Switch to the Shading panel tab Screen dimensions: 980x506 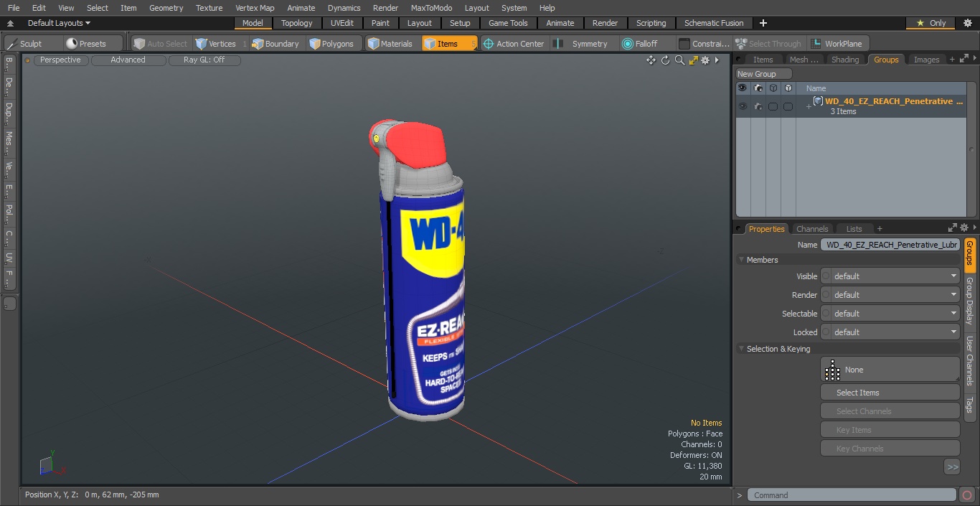pyautogui.click(x=844, y=60)
